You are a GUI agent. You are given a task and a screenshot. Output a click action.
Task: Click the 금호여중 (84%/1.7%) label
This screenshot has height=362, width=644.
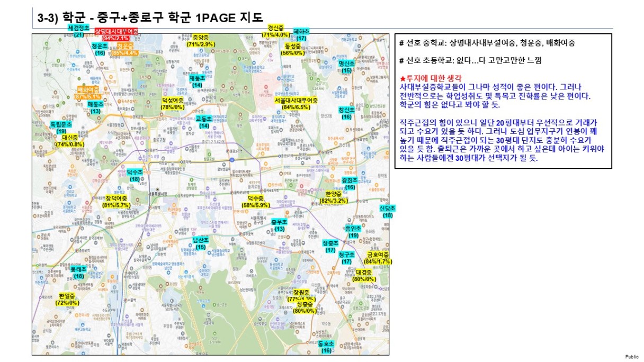point(378,258)
